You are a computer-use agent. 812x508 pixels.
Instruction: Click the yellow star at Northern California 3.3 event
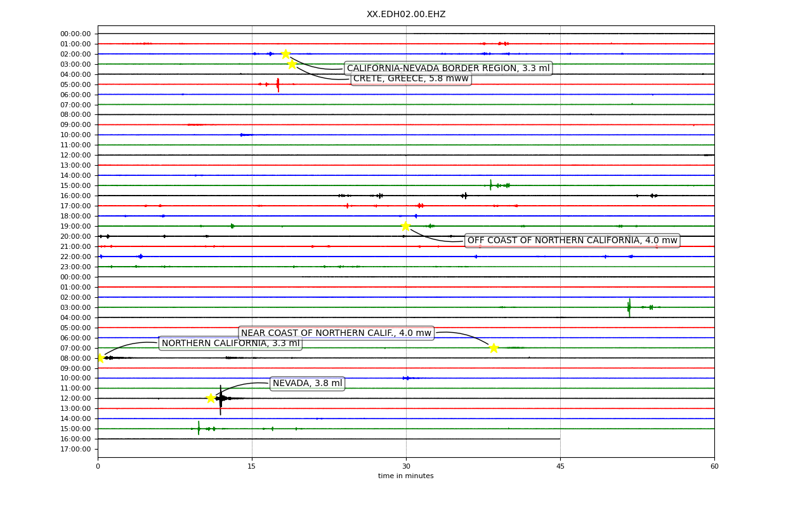point(100,358)
